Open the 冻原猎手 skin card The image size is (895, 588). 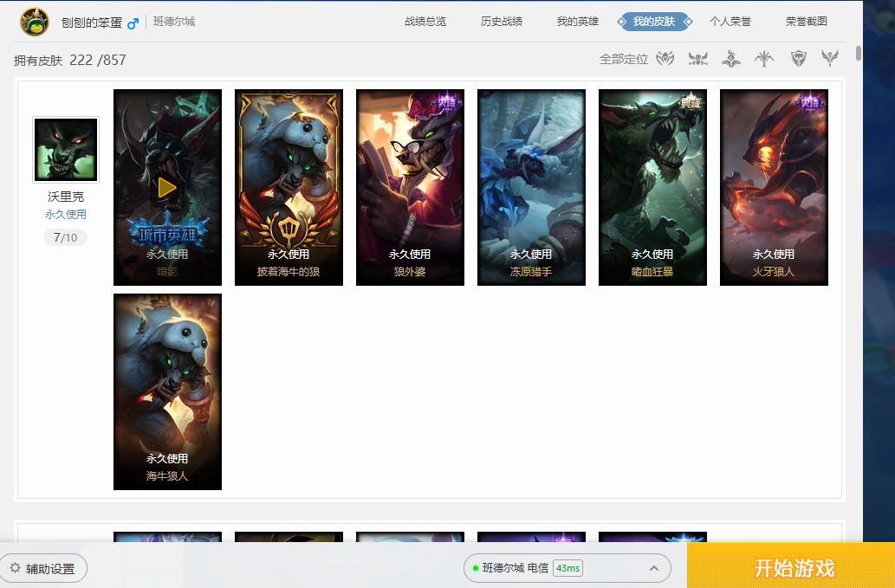pos(531,187)
